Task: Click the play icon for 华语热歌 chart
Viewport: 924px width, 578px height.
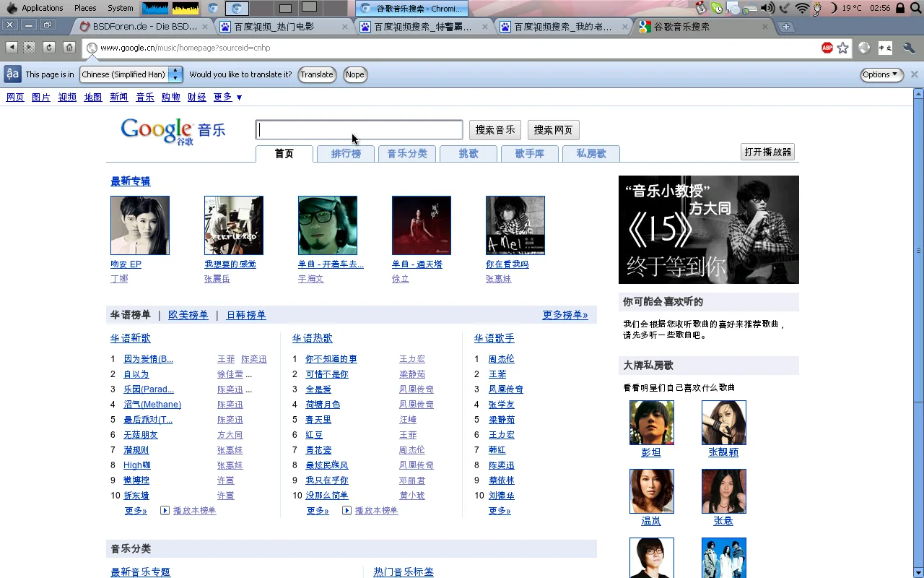Action: 346,511
